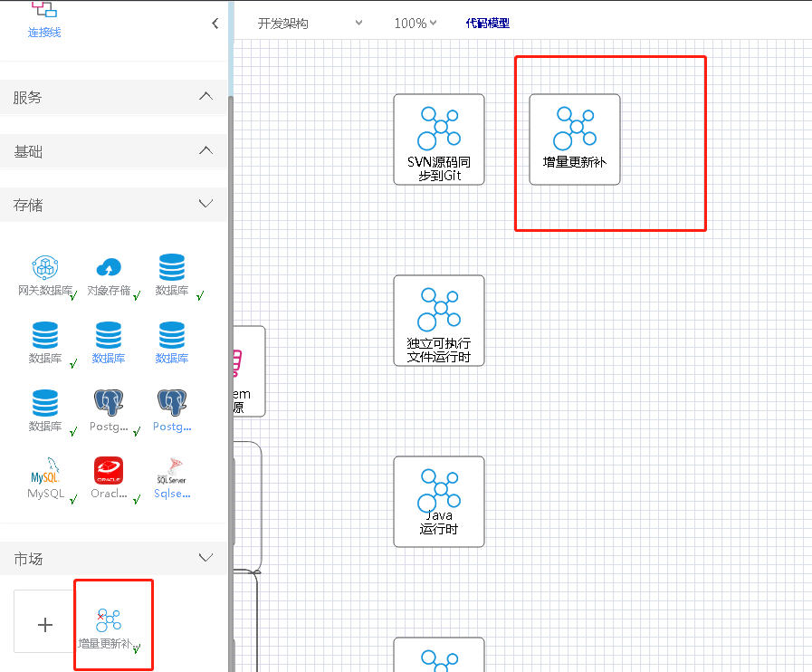Collapse the 存储 section
Viewport: 812px width, 672px height.
coord(205,204)
